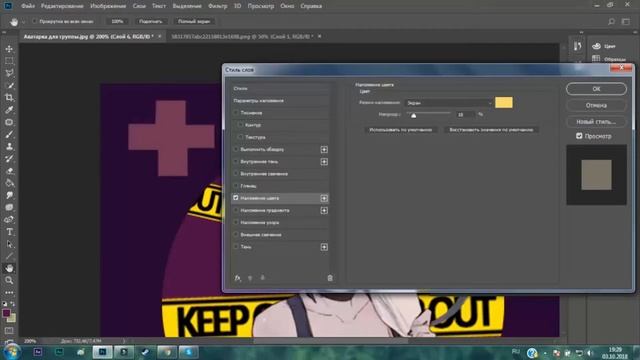Select the Paint Bucket tool
The width and height of the screenshot is (640, 360).
(9, 183)
